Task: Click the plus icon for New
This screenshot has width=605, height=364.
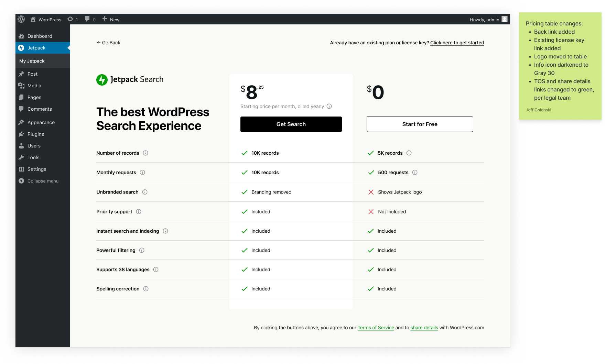Action: 105,19
